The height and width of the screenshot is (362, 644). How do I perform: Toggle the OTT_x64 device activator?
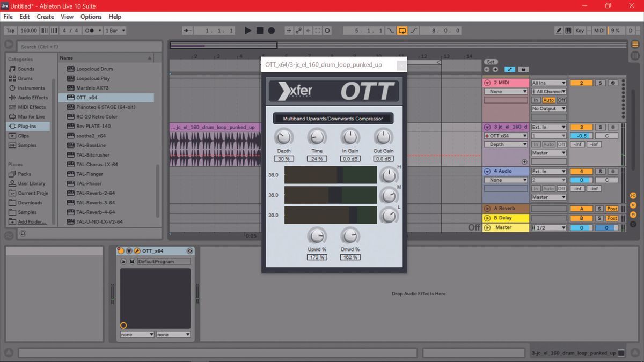click(121, 251)
